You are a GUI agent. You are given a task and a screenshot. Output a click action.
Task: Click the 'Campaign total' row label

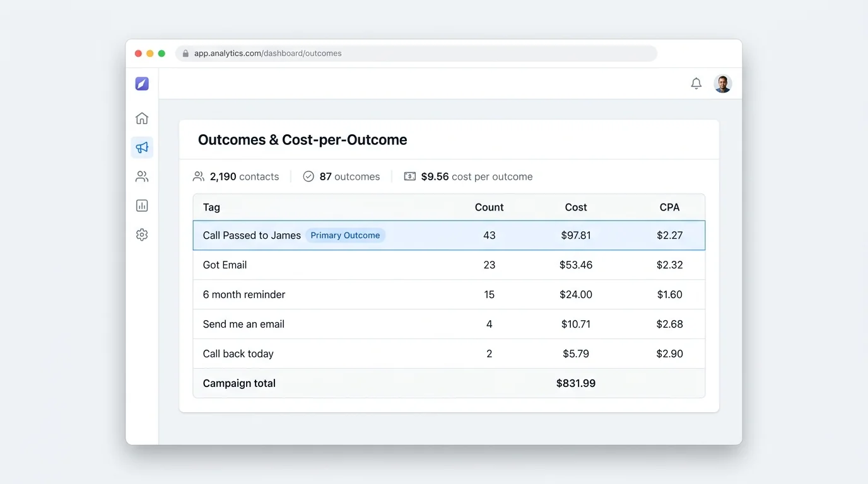click(239, 383)
